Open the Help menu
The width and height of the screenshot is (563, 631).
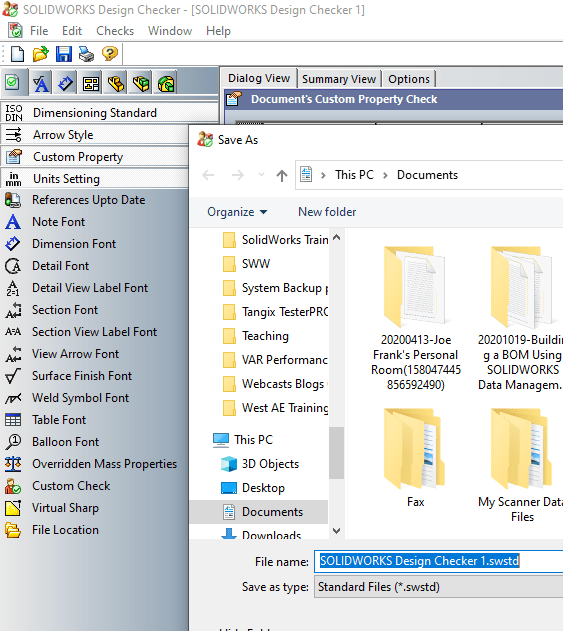pyautogui.click(x=218, y=31)
